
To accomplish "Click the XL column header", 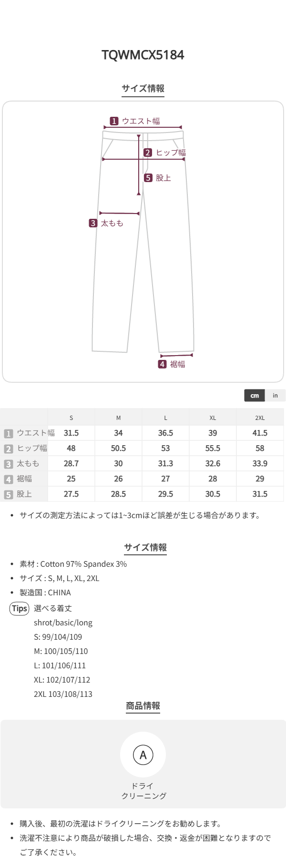I will (213, 418).
